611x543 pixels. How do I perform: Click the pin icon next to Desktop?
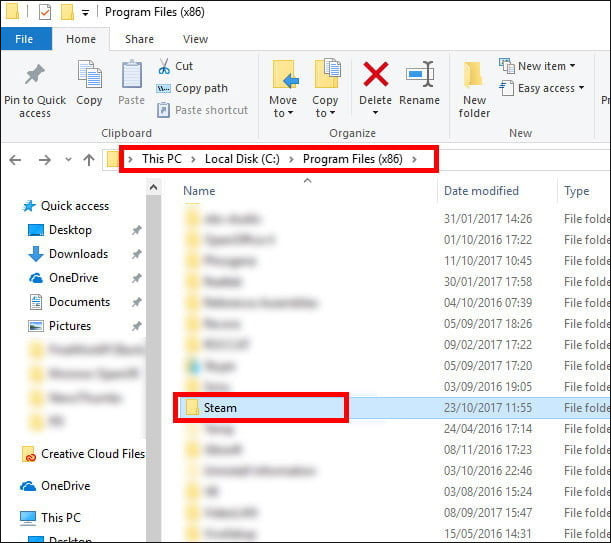[x=136, y=230]
